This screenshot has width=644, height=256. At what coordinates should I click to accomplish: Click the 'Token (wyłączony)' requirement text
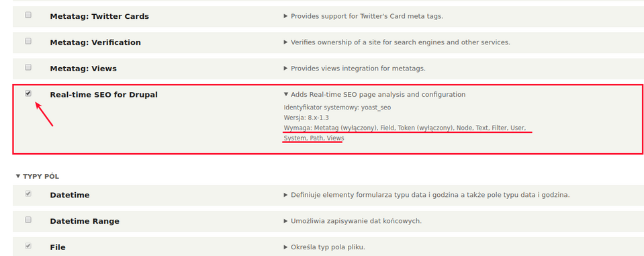point(426,128)
